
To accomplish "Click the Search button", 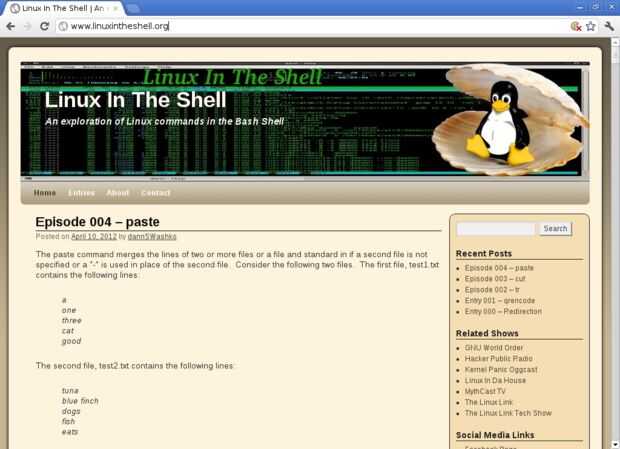I will click(x=555, y=229).
